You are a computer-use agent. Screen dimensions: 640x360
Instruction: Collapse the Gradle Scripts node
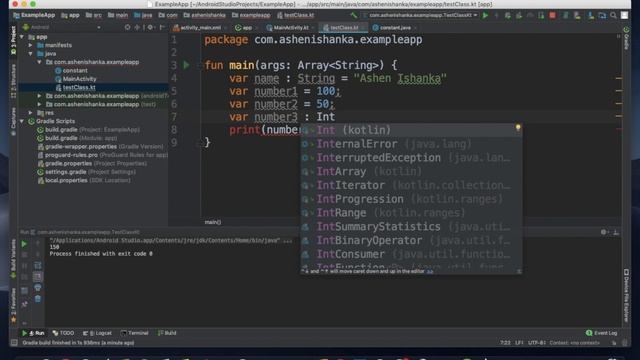[x=22, y=121]
